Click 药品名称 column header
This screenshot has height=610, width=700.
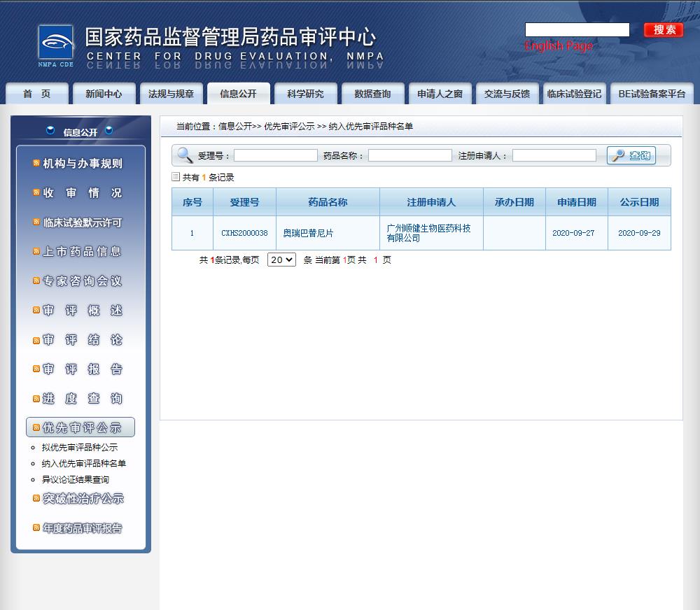pyautogui.click(x=328, y=202)
